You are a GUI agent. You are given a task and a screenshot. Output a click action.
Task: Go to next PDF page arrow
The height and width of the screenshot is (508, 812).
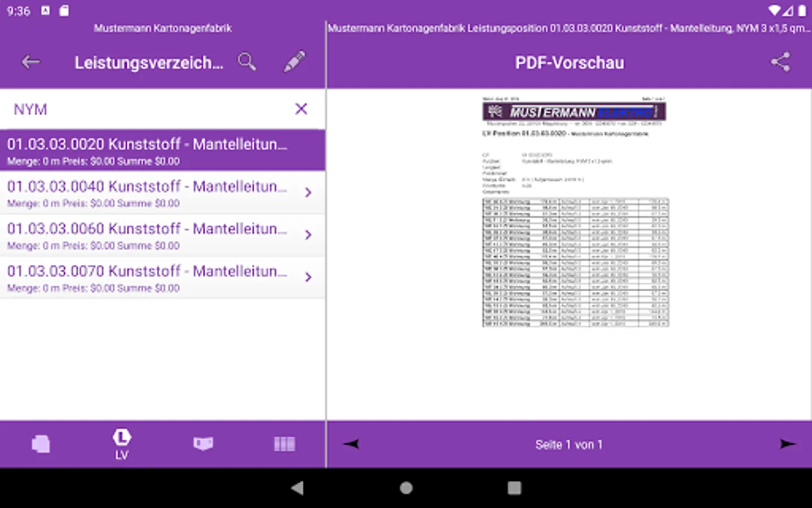788,444
